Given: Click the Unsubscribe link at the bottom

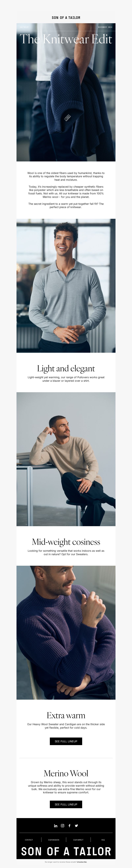Looking at the screenshot, I should pos(82,862).
